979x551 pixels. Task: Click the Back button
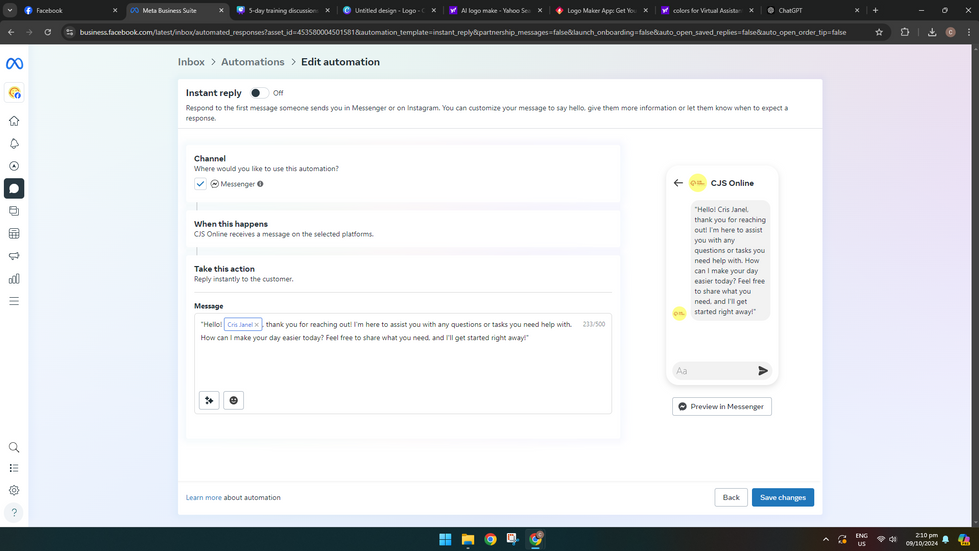click(x=731, y=497)
